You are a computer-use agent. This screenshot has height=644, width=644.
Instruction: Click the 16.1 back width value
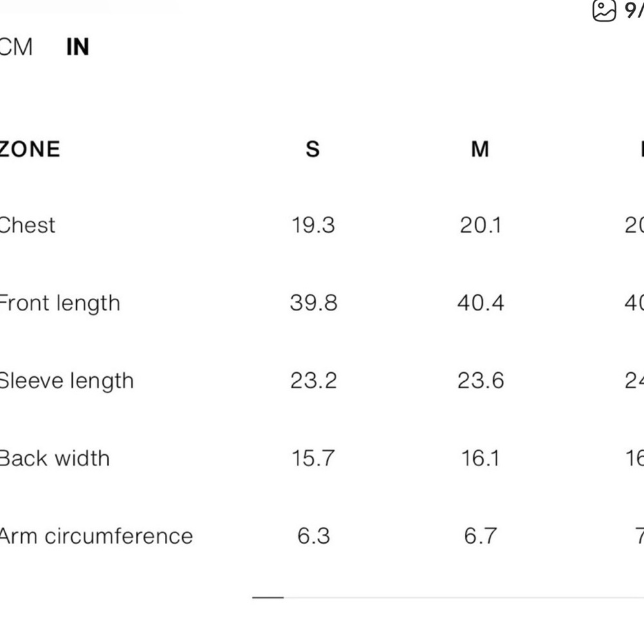(480, 459)
